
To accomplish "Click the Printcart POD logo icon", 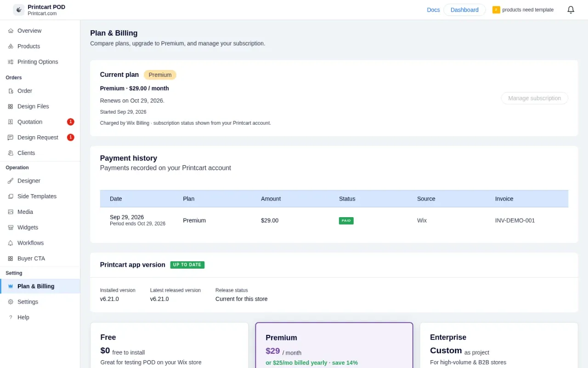I will click(19, 10).
